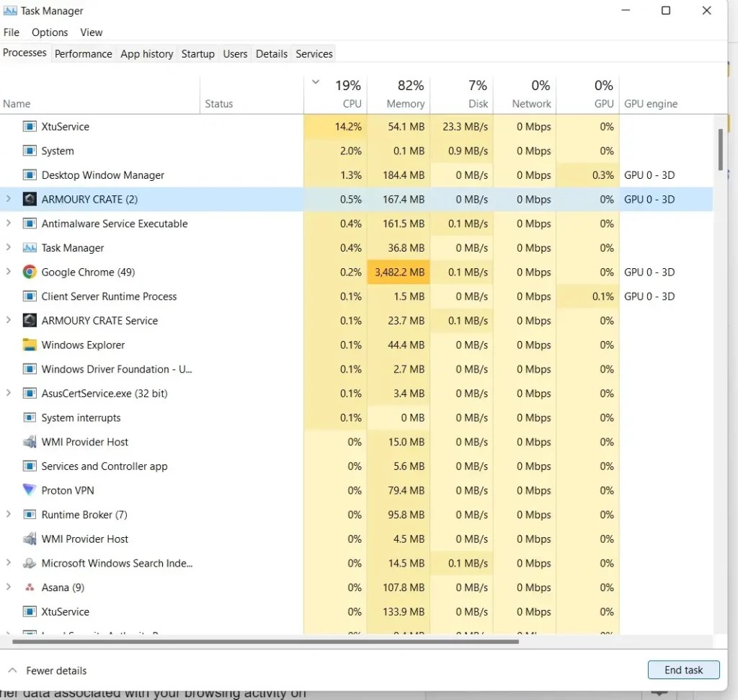Select the XtuService process icon
The height and width of the screenshot is (700, 738).
[x=29, y=126]
